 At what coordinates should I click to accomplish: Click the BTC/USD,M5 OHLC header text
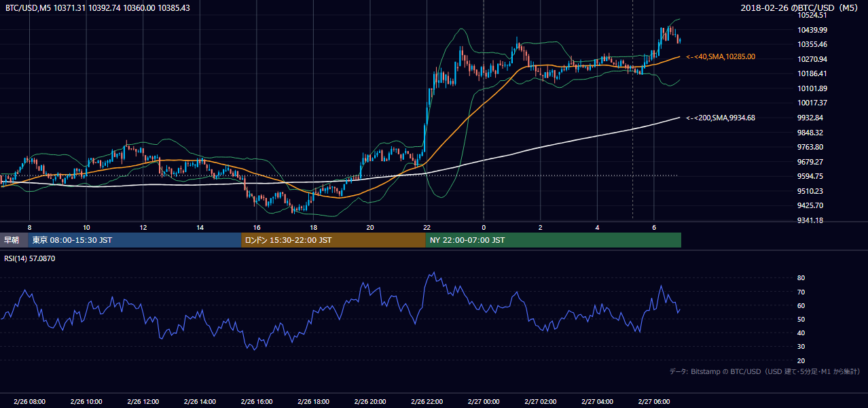coord(98,7)
